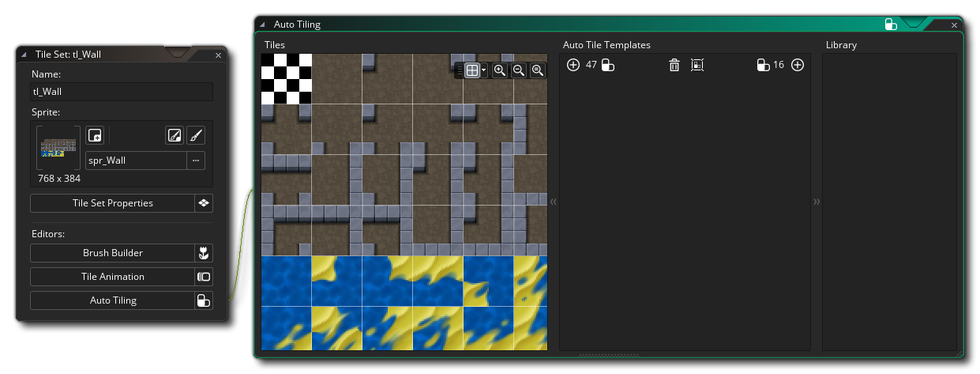The height and width of the screenshot is (374, 980).
Task: Open the grid options dropdown arrow
Action: (x=483, y=70)
